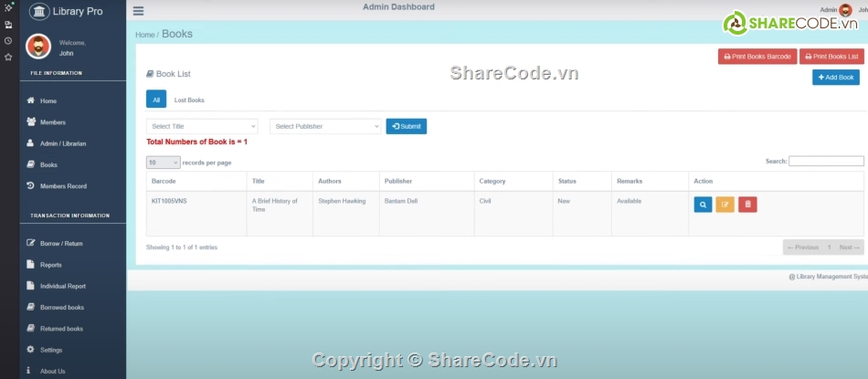Open Members page from sidebar
Screen dimensions: 868x379
(x=53, y=122)
